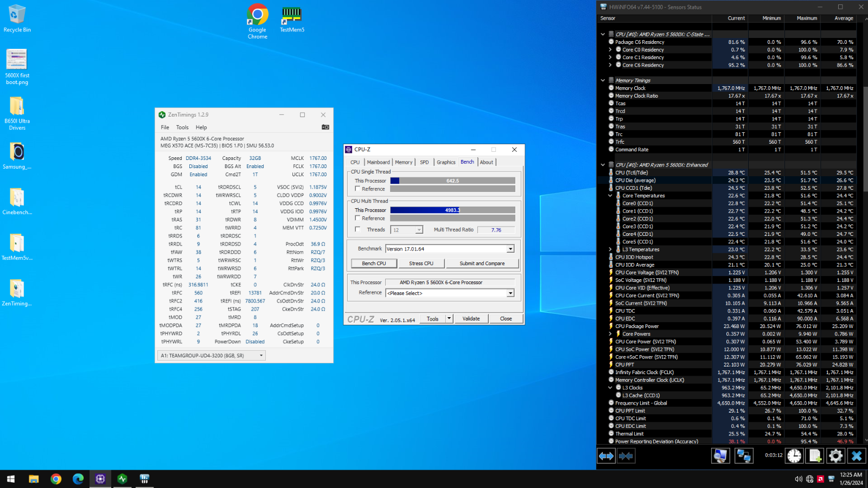
Task: Open ZenTimings Help menu
Action: tap(201, 127)
